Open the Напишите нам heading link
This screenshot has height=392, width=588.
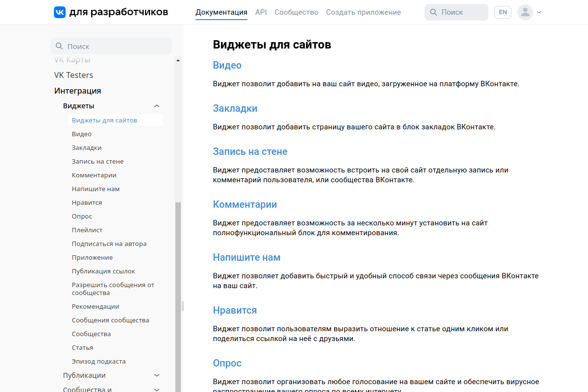coord(247,257)
